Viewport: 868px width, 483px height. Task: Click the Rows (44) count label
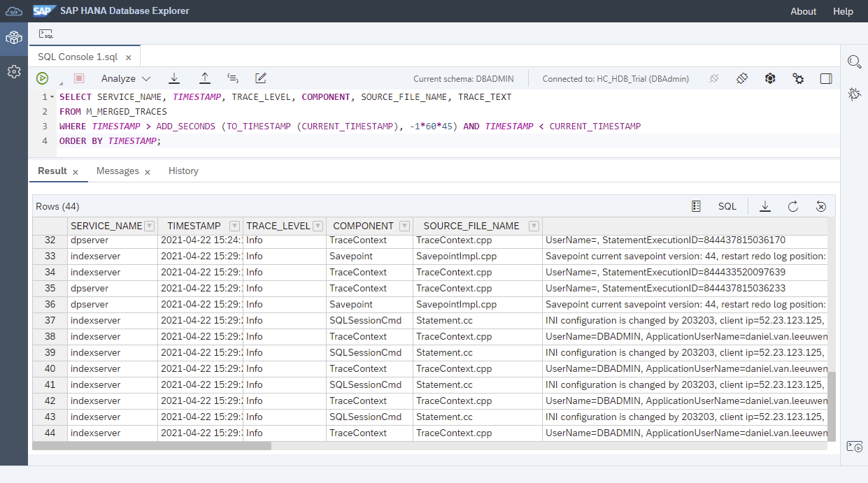point(57,206)
